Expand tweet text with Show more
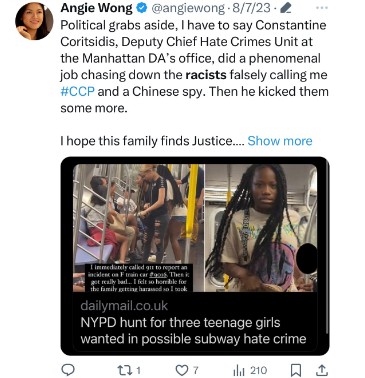Image resolution: width=365 pixels, height=378 pixels. [x=280, y=141]
